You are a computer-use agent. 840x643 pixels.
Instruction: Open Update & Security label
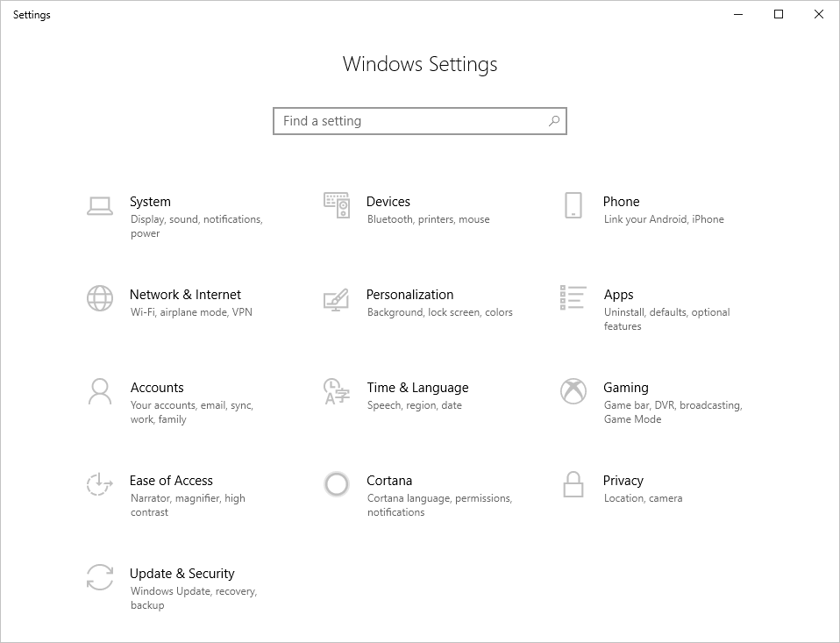(182, 574)
